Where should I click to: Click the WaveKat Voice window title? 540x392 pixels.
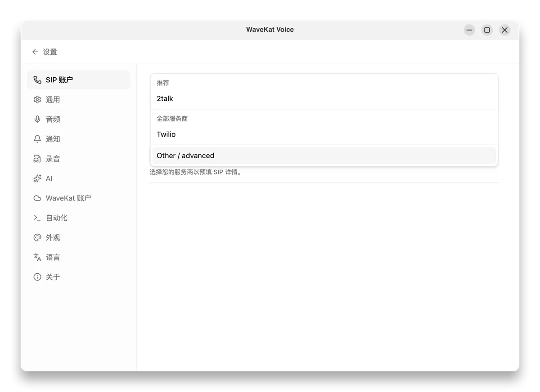click(x=270, y=30)
